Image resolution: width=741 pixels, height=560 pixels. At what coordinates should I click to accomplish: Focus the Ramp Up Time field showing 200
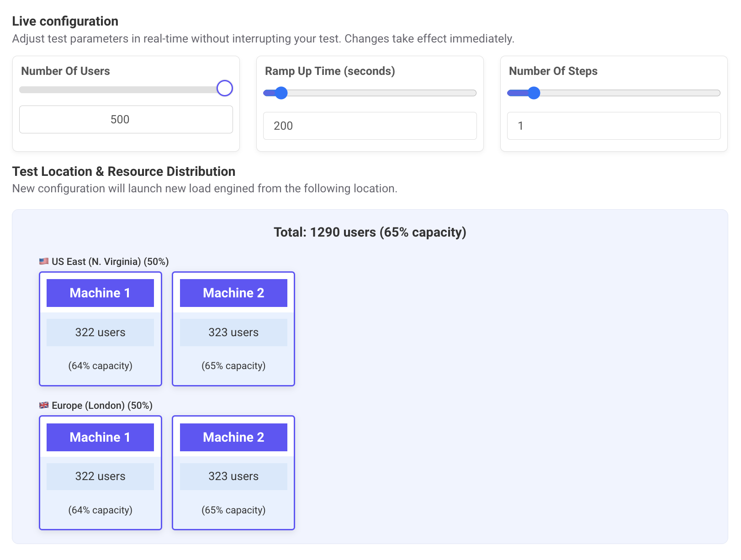[x=370, y=126]
